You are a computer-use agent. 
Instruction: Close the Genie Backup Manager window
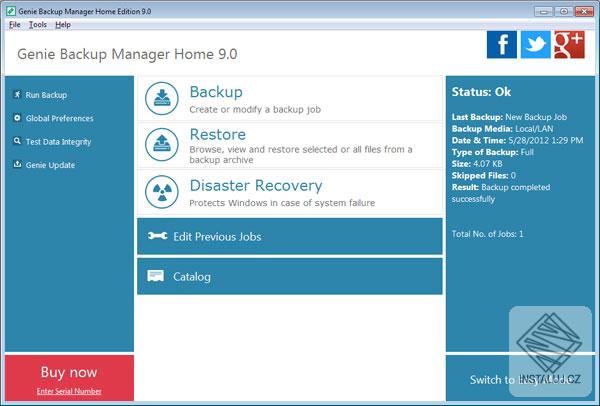tap(584, 11)
